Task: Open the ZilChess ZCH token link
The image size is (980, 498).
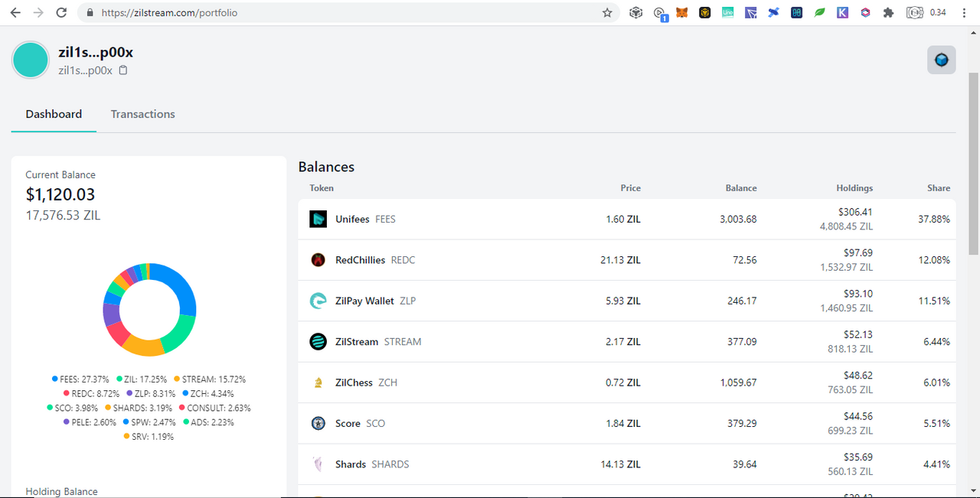Action: [x=366, y=382]
